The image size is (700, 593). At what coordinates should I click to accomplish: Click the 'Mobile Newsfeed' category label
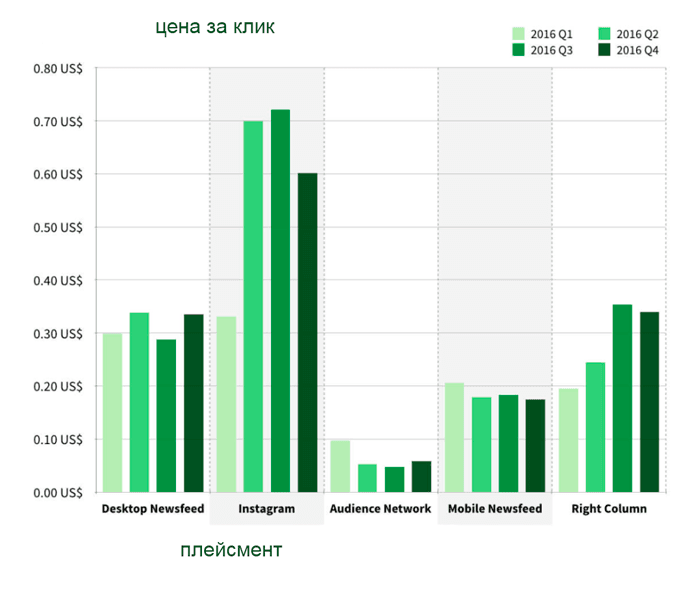pos(495,509)
